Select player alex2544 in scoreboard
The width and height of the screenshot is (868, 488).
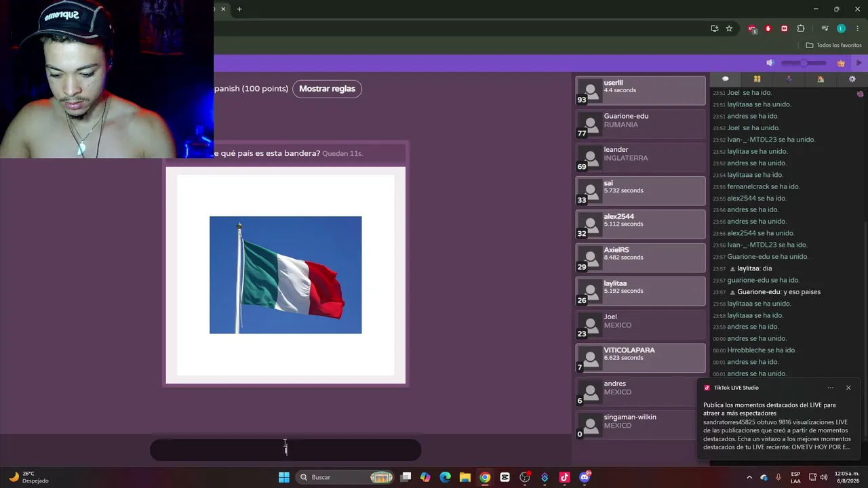pyautogui.click(x=640, y=224)
